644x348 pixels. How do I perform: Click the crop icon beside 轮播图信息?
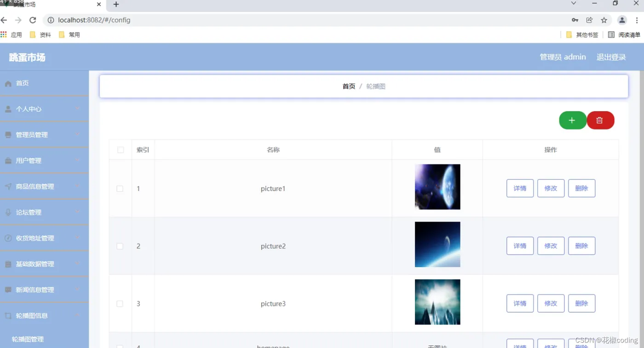(x=8, y=316)
